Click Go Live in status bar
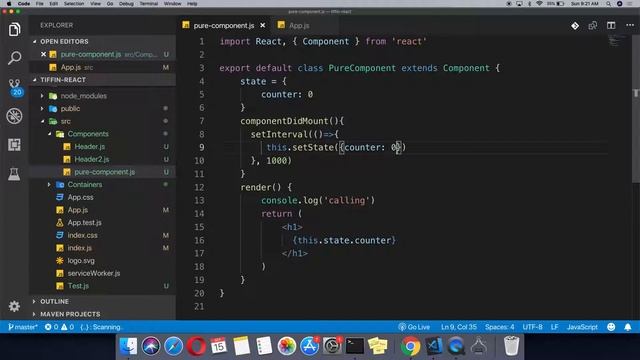The height and width of the screenshot is (360, 640). pos(414,327)
